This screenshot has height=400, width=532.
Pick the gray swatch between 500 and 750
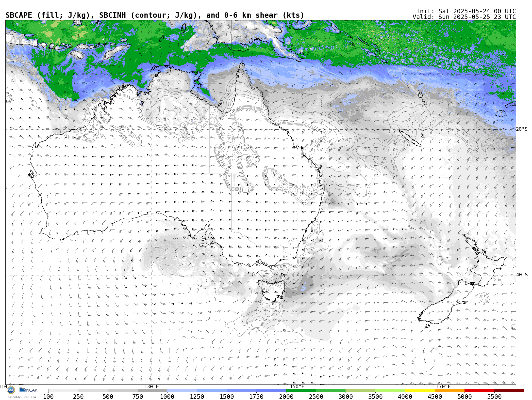pos(123,391)
